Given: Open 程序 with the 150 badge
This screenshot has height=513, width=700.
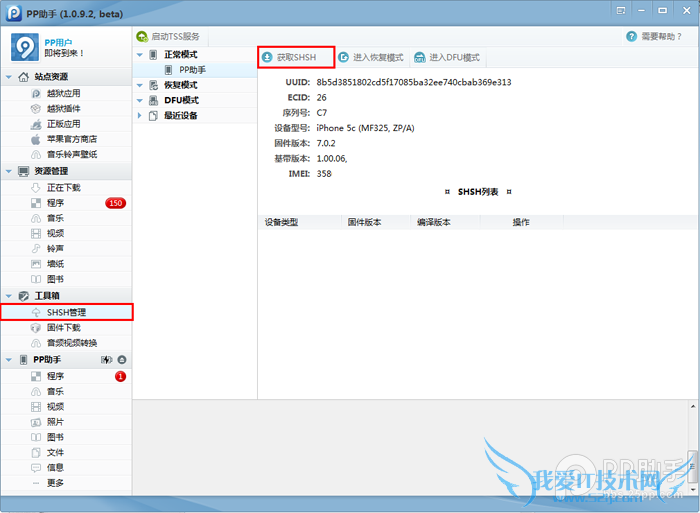Looking at the screenshot, I should [66, 203].
